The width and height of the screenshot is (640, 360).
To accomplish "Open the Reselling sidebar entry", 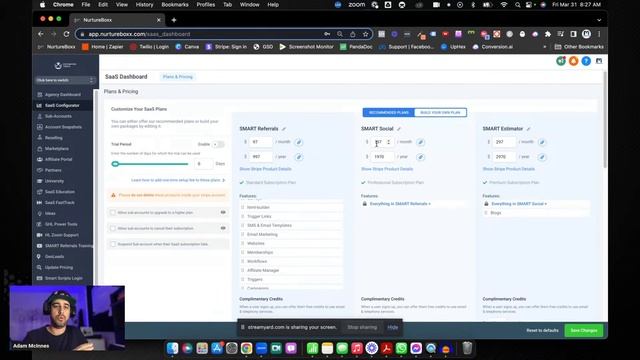I will pos(53,138).
